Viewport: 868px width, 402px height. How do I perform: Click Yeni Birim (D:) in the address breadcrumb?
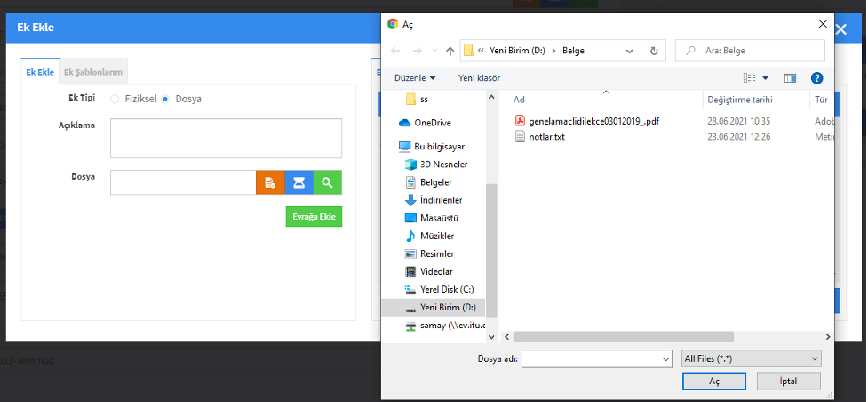click(517, 51)
